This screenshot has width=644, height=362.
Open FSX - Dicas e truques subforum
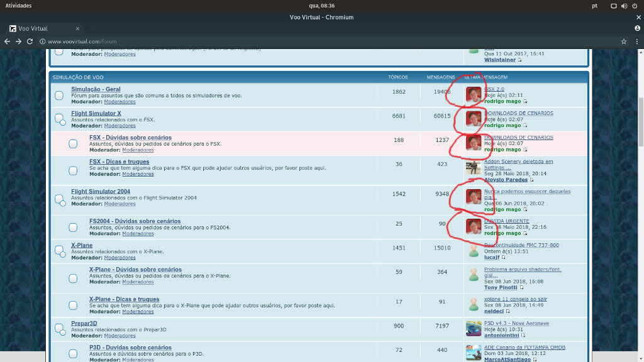click(x=119, y=162)
